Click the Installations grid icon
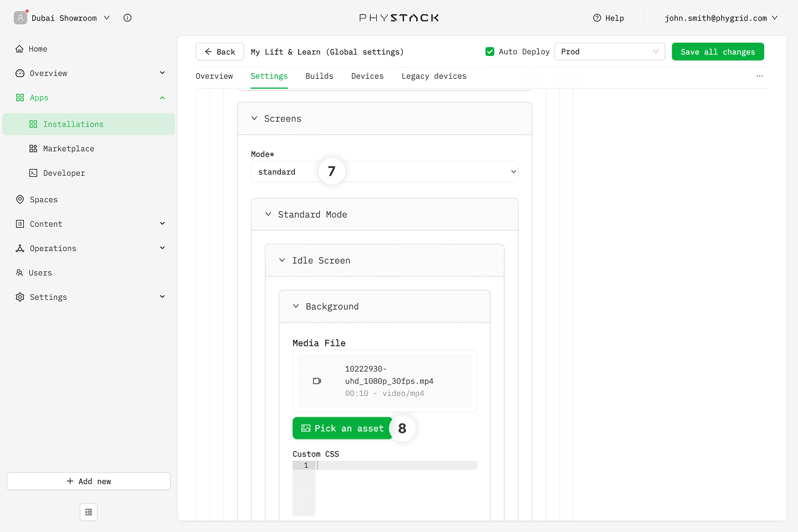 33,124
